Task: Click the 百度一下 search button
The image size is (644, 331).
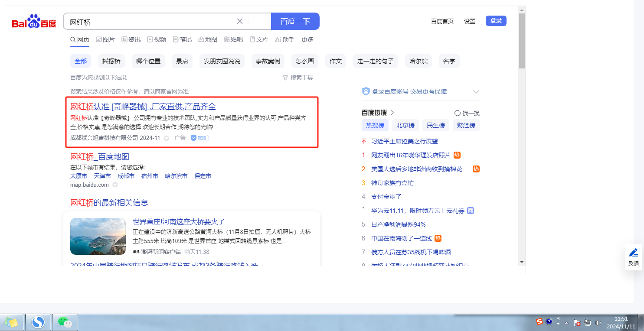Action: click(295, 21)
